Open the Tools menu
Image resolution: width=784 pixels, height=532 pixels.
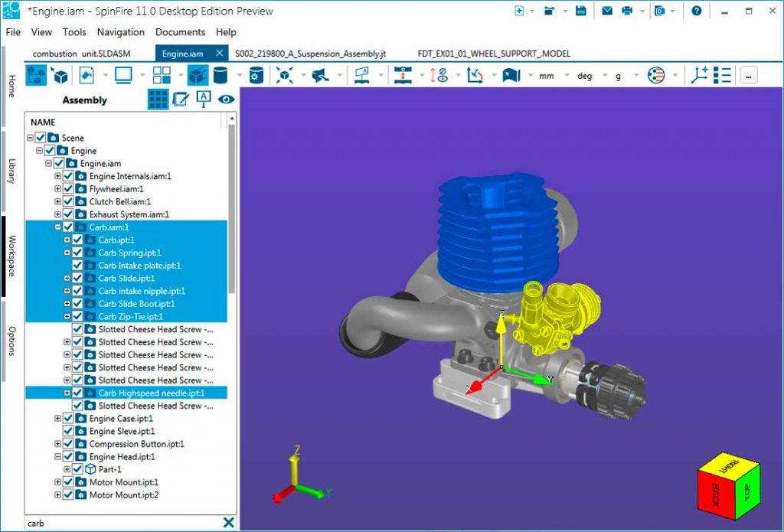point(74,32)
